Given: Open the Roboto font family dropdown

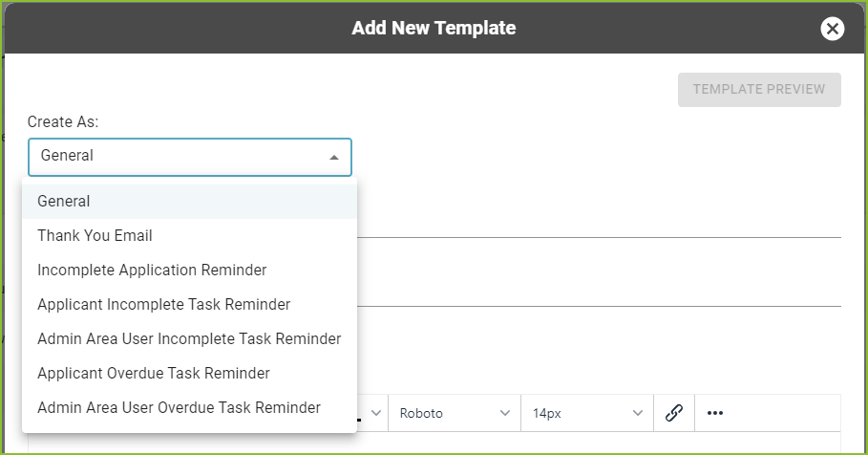Looking at the screenshot, I should [x=455, y=413].
